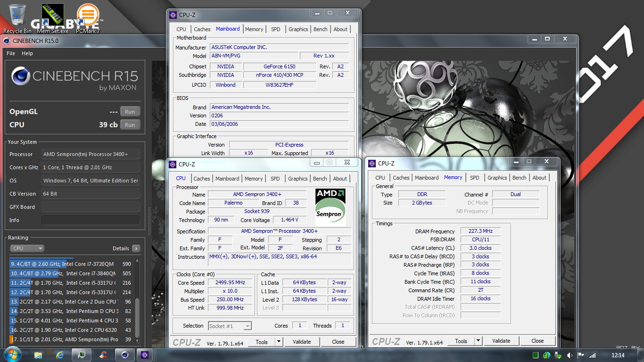Select ranking row Intel Pentium D 82
The width and height of the screenshot is (644, 362).
click(x=71, y=311)
